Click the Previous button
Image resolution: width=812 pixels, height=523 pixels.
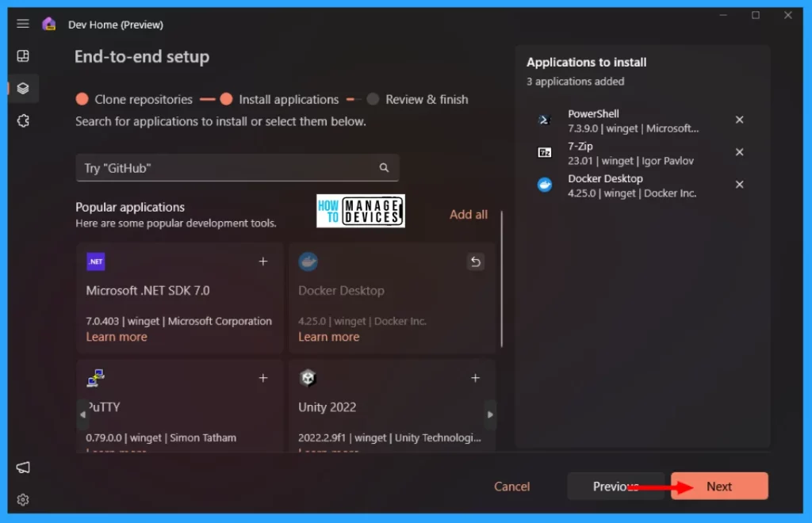click(615, 487)
